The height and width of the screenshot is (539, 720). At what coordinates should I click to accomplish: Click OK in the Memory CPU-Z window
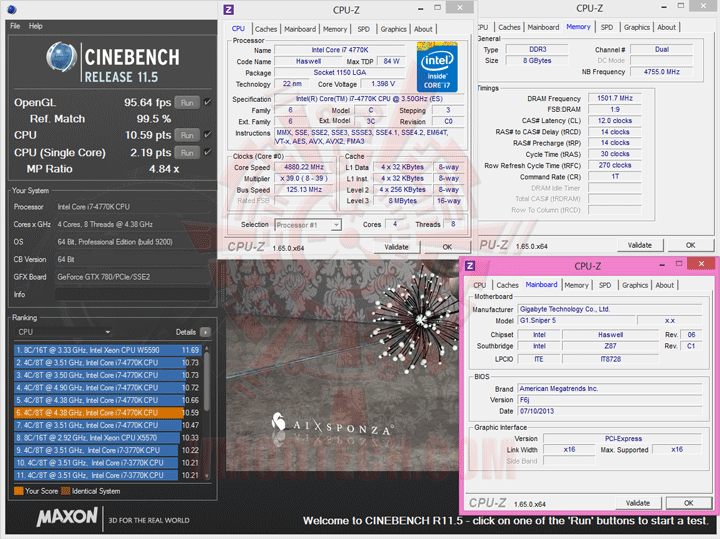(x=690, y=245)
